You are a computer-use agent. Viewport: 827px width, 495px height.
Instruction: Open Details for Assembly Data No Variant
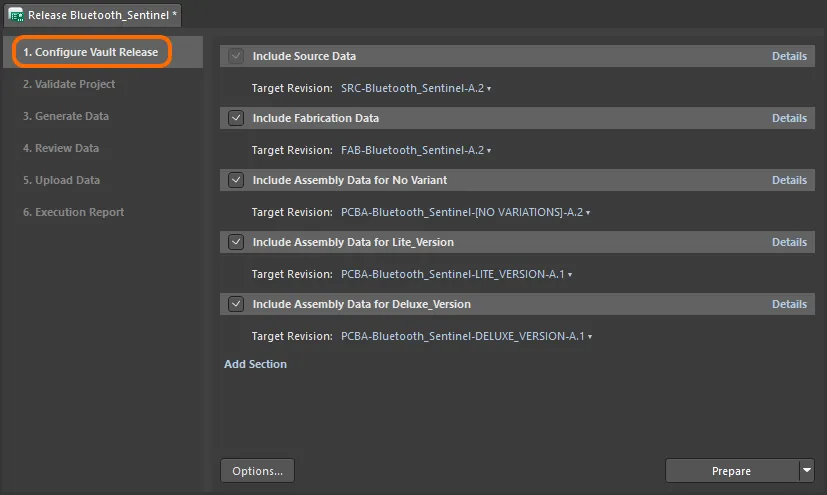789,180
